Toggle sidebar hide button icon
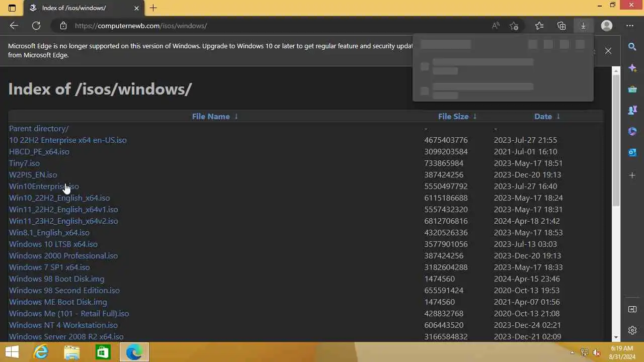The width and height of the screenshot is (644, 362). coord(632,309)
